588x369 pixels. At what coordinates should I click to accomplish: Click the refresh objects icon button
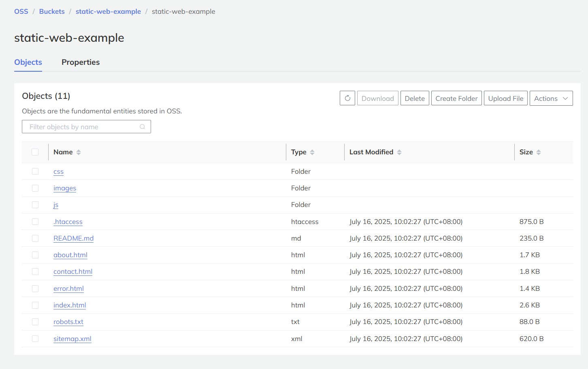tap(347, 98)
